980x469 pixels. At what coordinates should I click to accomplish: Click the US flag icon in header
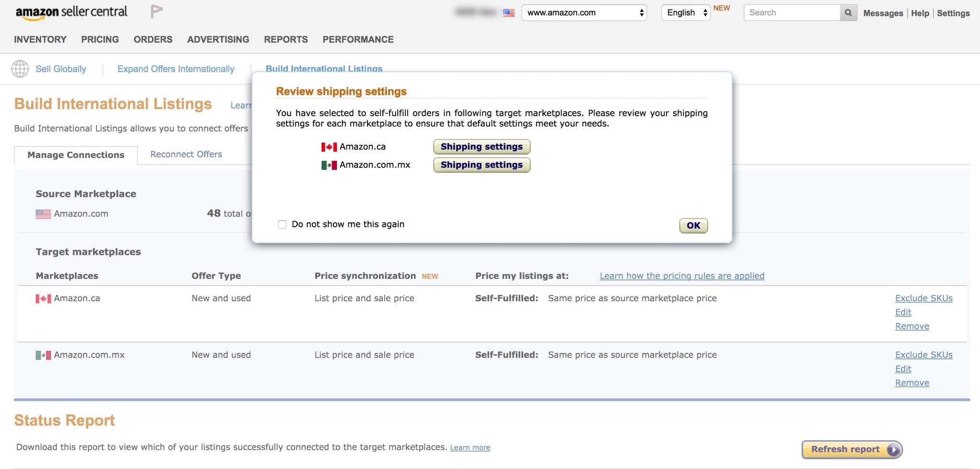coord(509,13)
